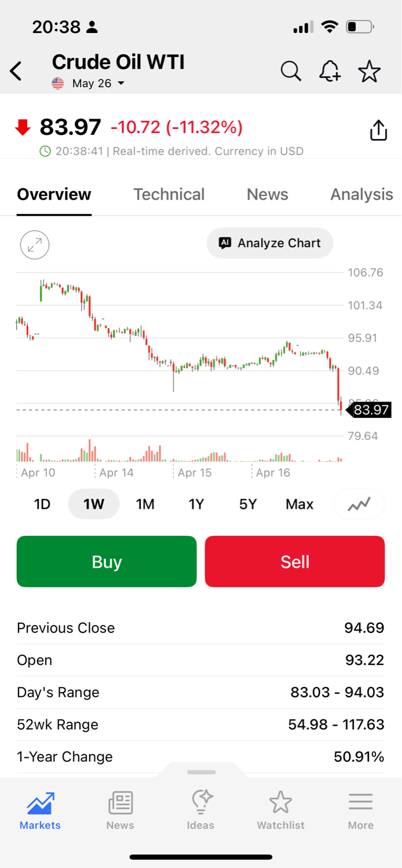402x868 pixels.
Task: Open the News tab at top
Action: [268, 194]
